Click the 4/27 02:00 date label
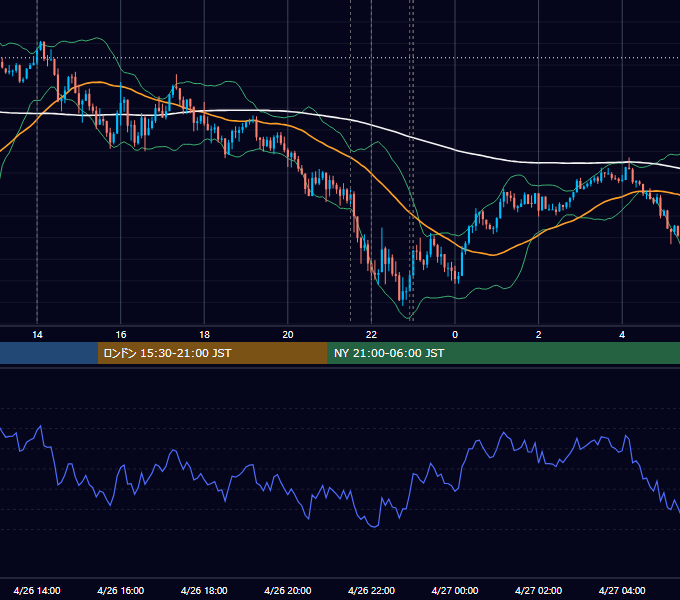This screenshot has width=680, height=600. [x=538, y=590]
